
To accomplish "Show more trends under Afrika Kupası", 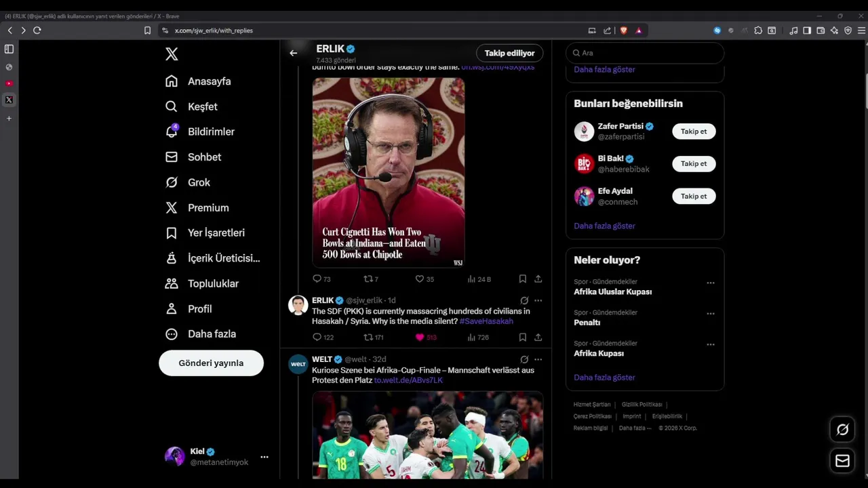I will [604, 378].
